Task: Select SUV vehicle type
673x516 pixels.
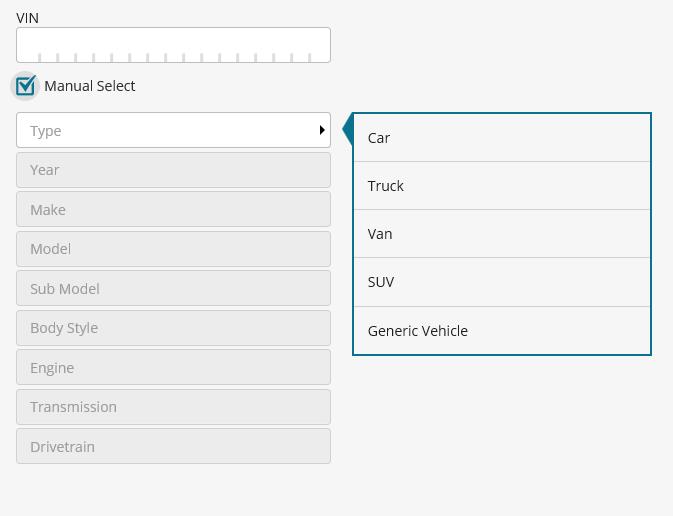Action: 502,282
